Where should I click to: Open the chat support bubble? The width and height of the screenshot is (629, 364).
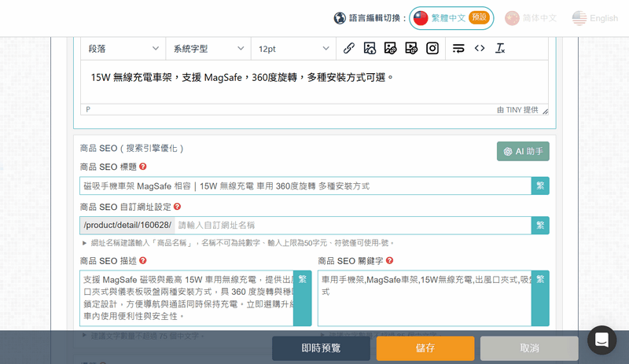point(601,340)
